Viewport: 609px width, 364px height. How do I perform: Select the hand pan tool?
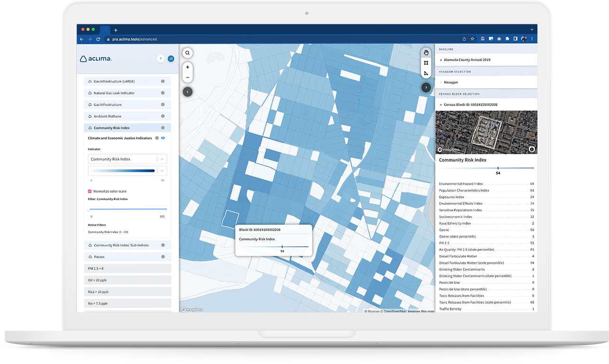click(x=426, y=52)
